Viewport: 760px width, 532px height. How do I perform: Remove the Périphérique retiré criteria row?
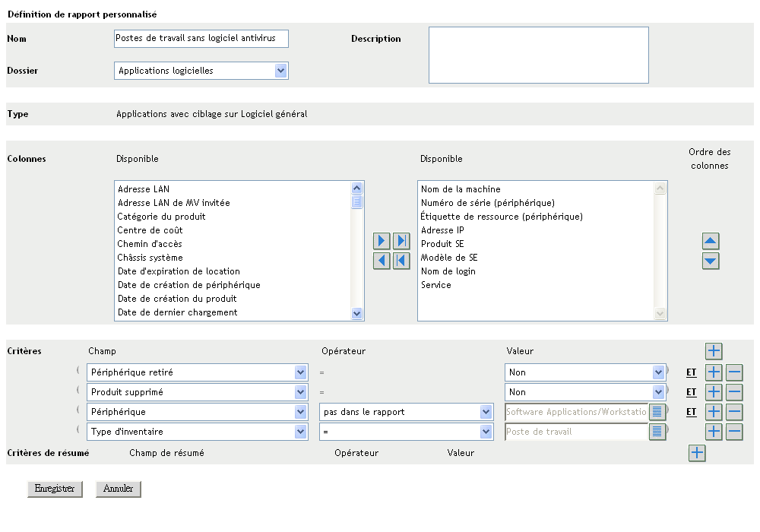(733, 372)
